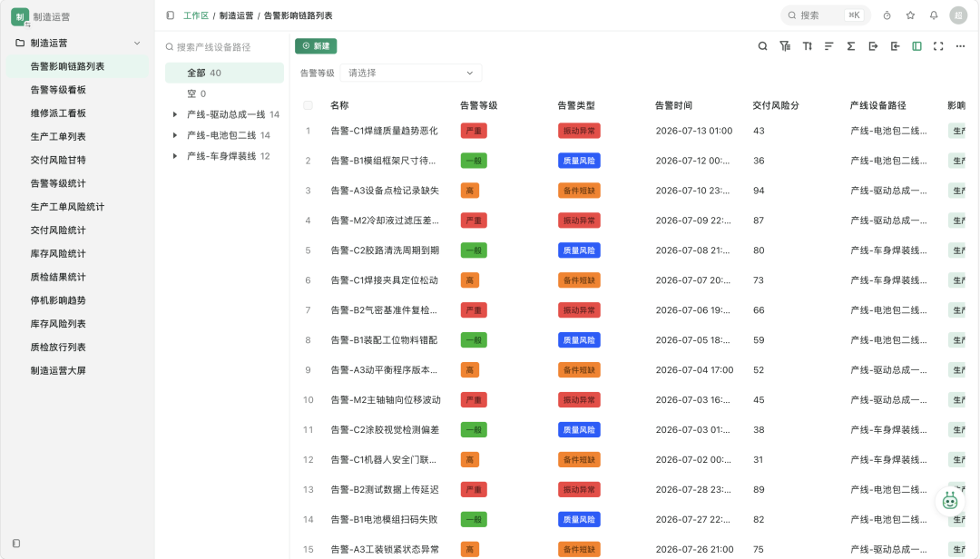Screen dimensions: 980x559
Task: Go to 工作区 breadcrumb link
Action: pos(196,15)
